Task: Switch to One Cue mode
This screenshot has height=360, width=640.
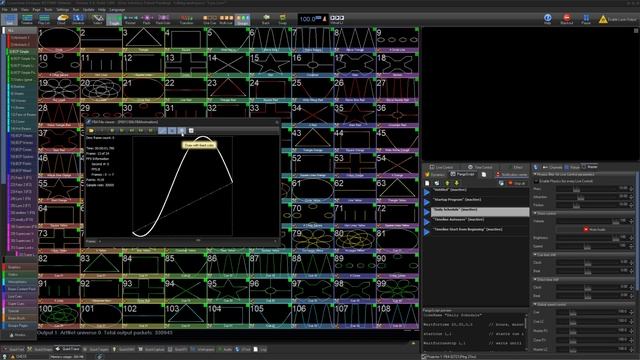Action: 209,19
